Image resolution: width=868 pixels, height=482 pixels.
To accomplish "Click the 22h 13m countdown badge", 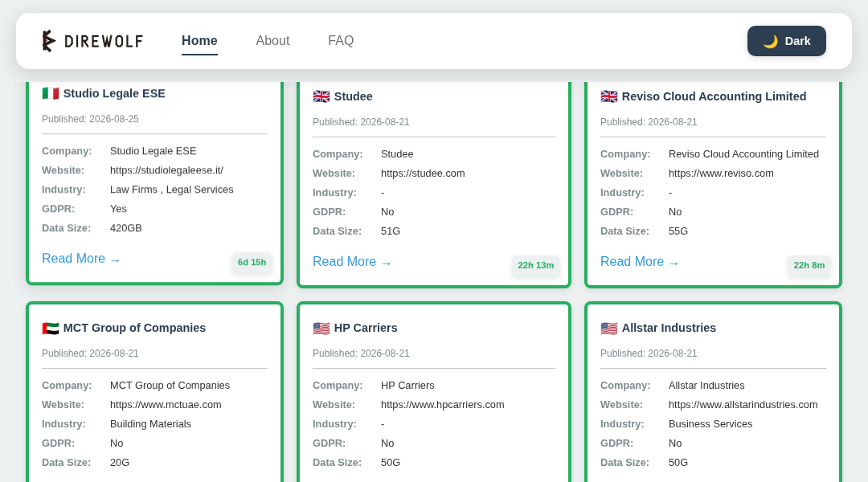I will tap(536, 265).
